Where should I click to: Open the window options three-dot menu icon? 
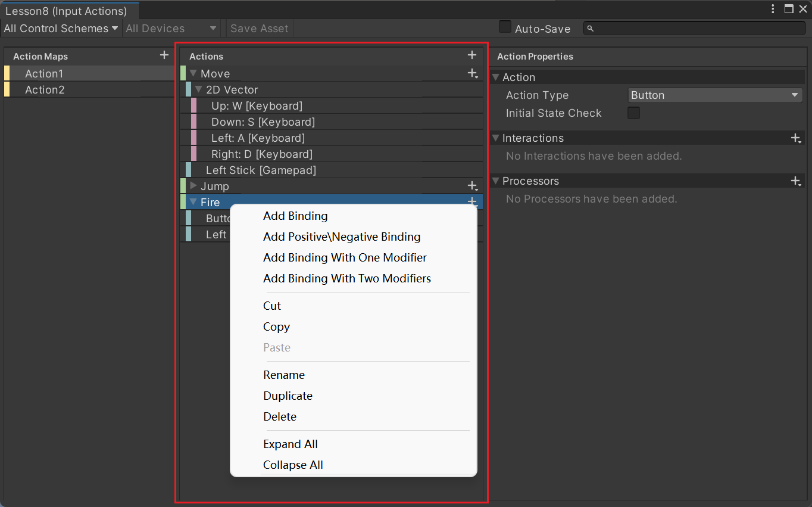[772, 9]
